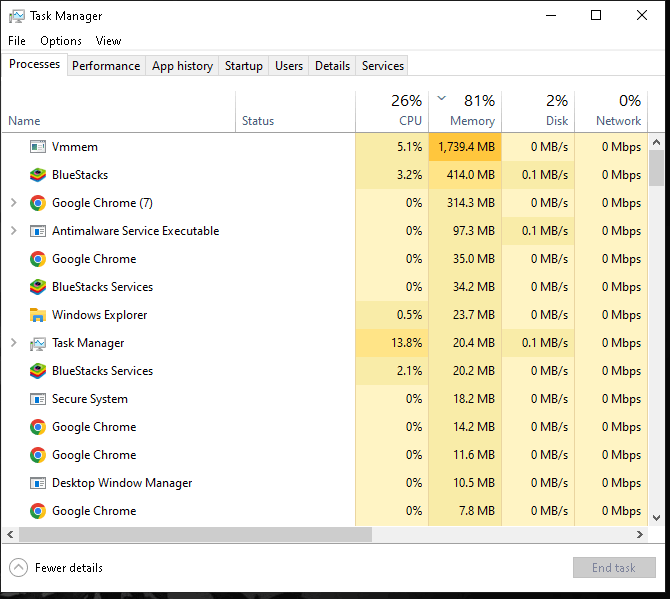Click Chrome icon in the 14.2 MB row

tap(38, 427)
